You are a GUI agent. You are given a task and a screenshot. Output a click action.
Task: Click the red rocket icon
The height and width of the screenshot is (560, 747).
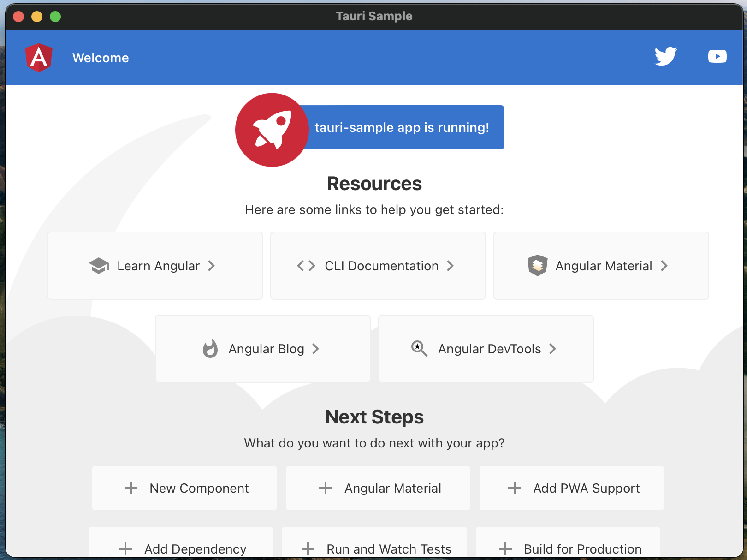(x=272, y=130)
